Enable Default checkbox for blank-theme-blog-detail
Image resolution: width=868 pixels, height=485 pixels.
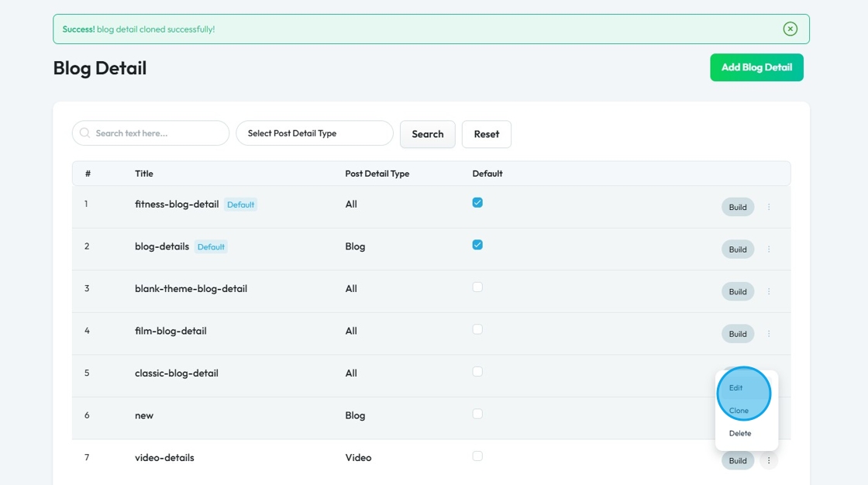(477, 287)
